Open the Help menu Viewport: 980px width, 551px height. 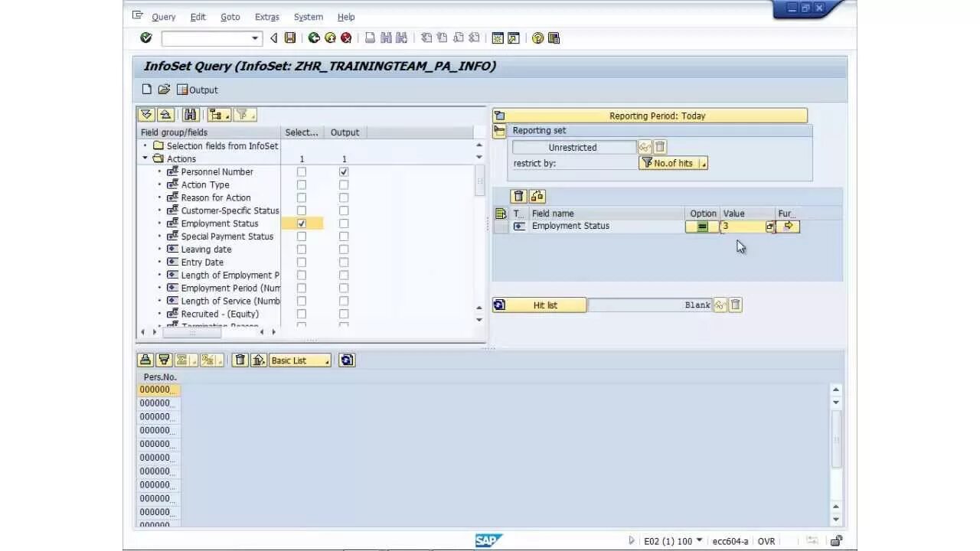click(346, 17)
